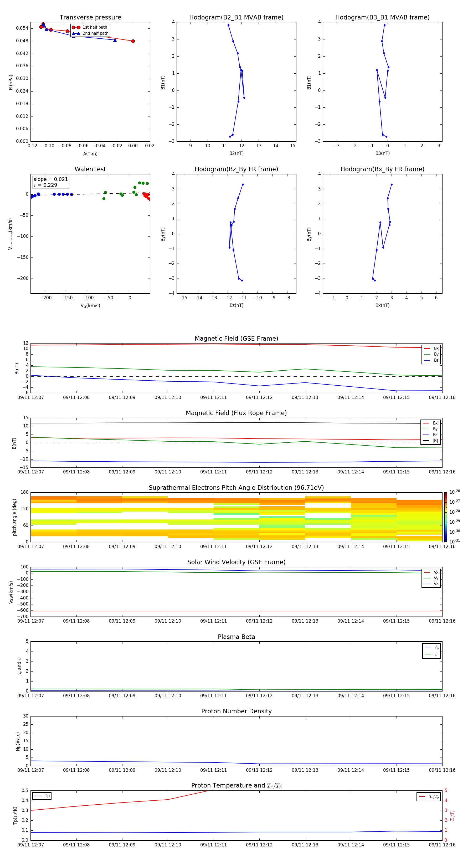Click 'B2(nT)' axis label

coord(236,153)
